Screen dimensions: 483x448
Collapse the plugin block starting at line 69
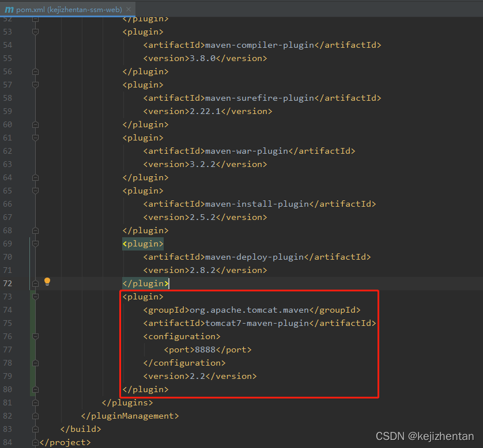[x=35, y=244]
